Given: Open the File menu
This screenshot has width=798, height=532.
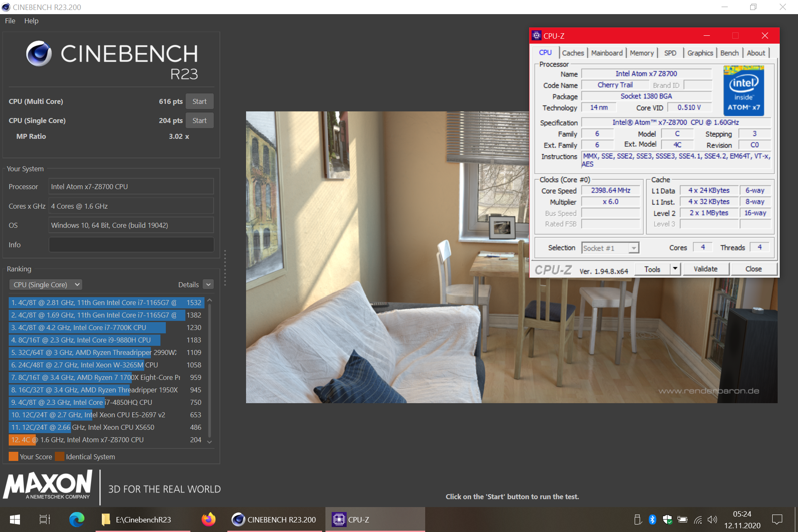Looking at the screenshot, I should (10, 21).
